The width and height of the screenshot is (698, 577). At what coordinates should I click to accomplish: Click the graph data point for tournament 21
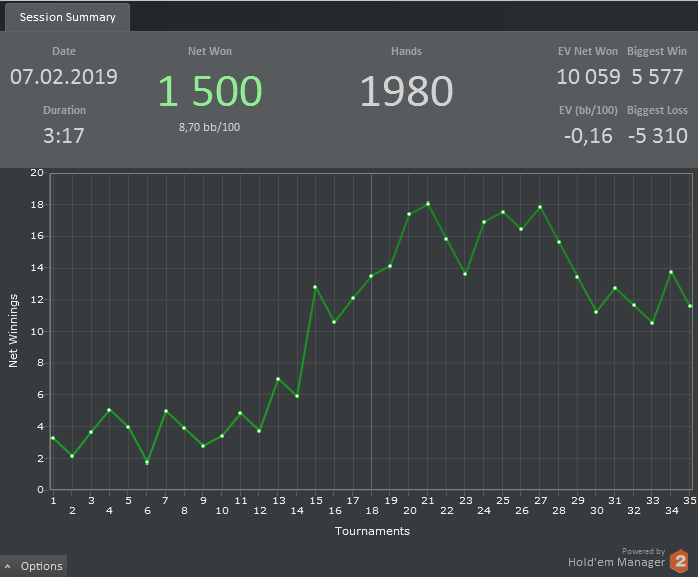[428, 204]
